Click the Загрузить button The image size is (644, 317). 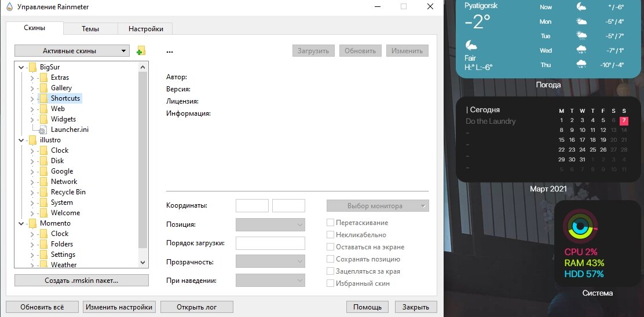313,51
